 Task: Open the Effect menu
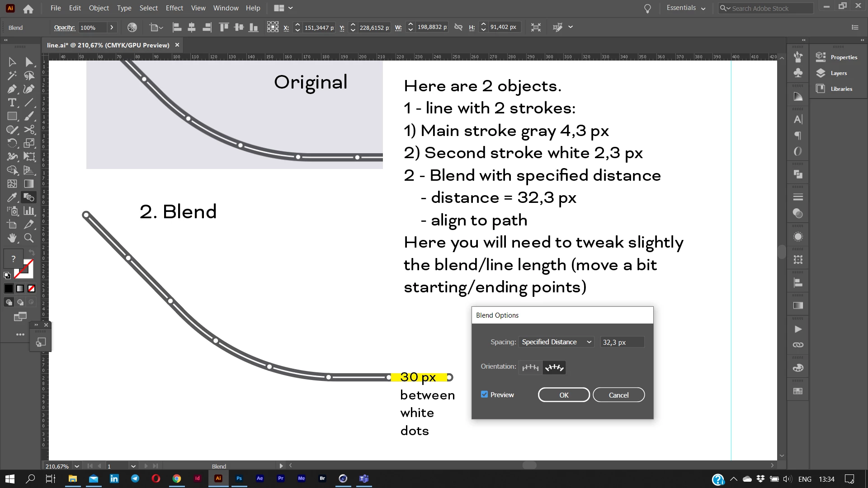pyautogui.click(x=174, y=8)
